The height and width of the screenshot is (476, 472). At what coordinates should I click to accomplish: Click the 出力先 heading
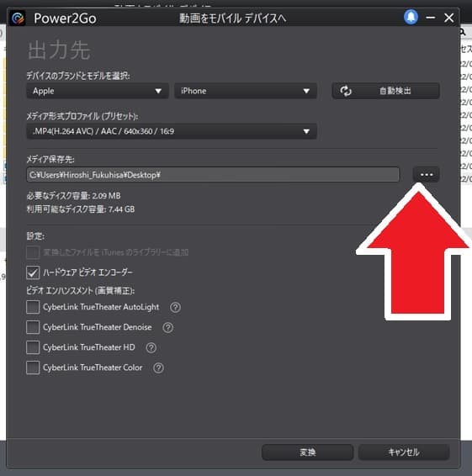tap(59, 50)
